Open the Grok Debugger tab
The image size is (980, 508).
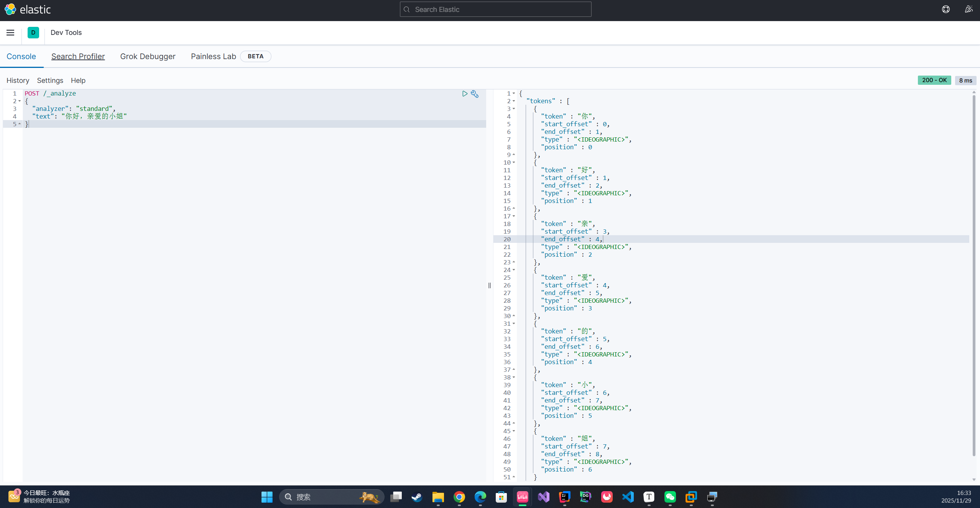[148, 56]
